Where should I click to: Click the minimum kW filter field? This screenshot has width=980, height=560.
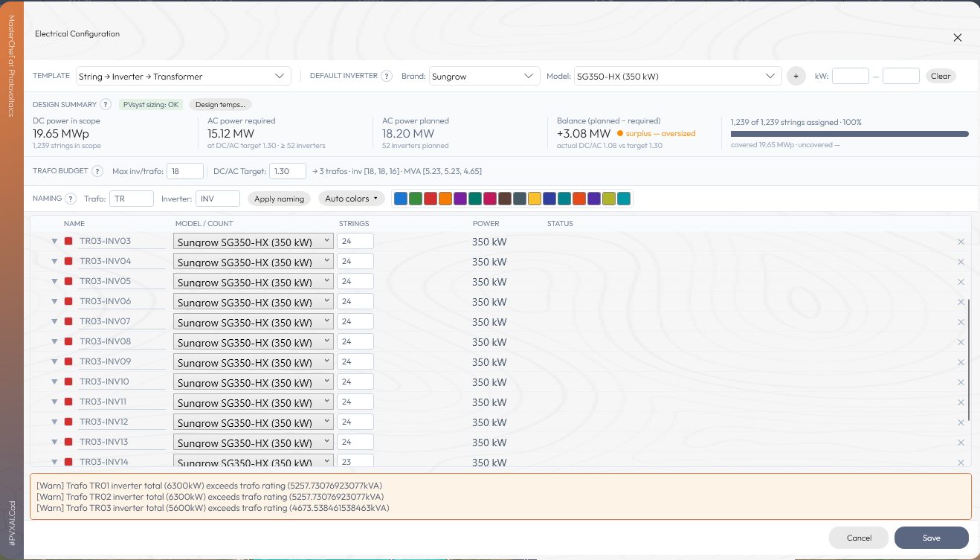pyautogui.click(x=851, y=76)
